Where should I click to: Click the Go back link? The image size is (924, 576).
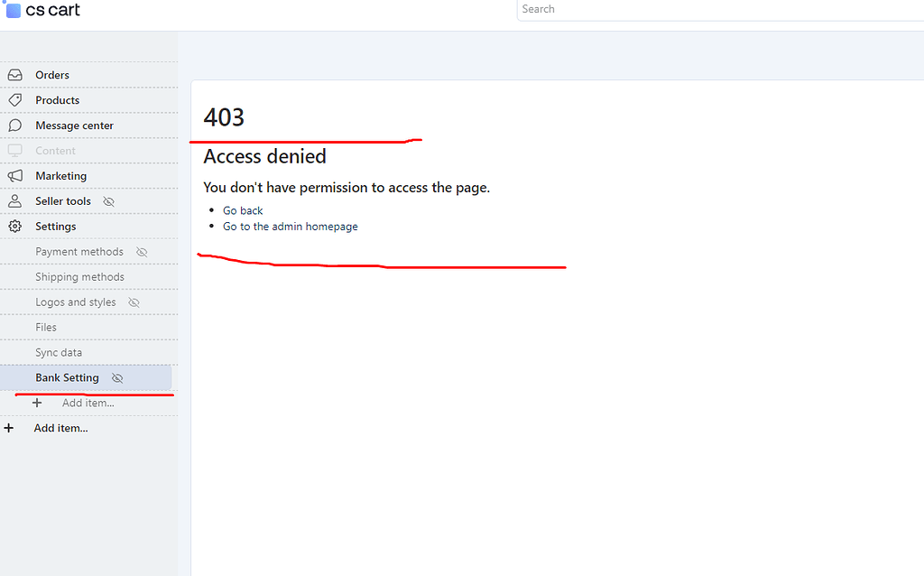pyautogui.click(x=242, y=210)
